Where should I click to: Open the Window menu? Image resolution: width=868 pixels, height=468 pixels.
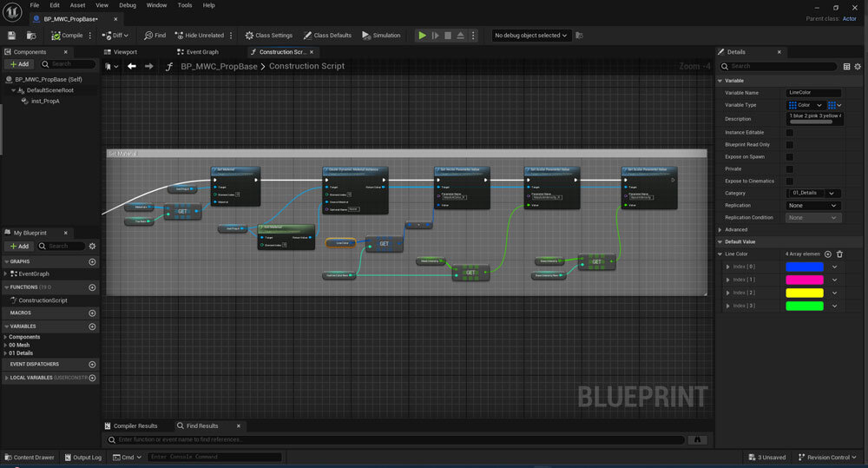[x=156, y=5]
